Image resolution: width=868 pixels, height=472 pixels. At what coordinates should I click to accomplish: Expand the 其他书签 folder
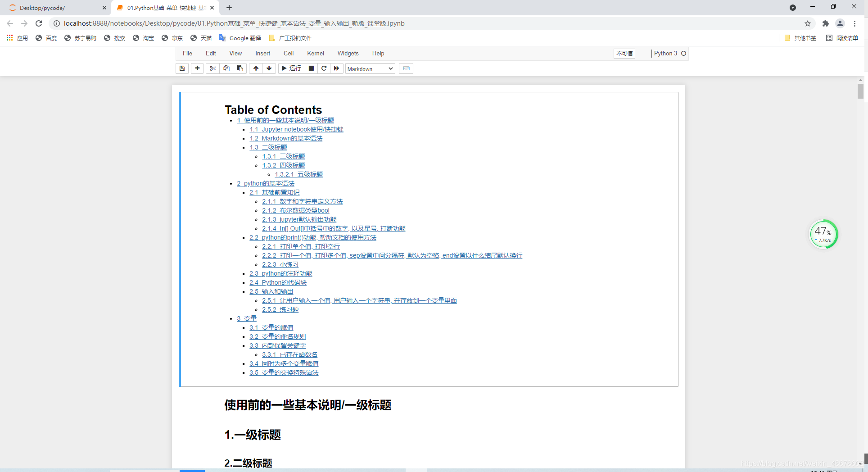coord(800,38)
